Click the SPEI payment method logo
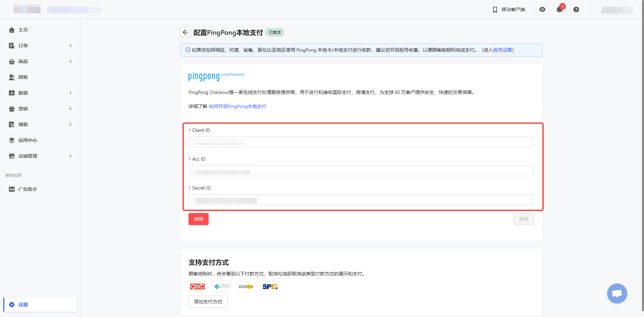 click(x=270, y=286)
